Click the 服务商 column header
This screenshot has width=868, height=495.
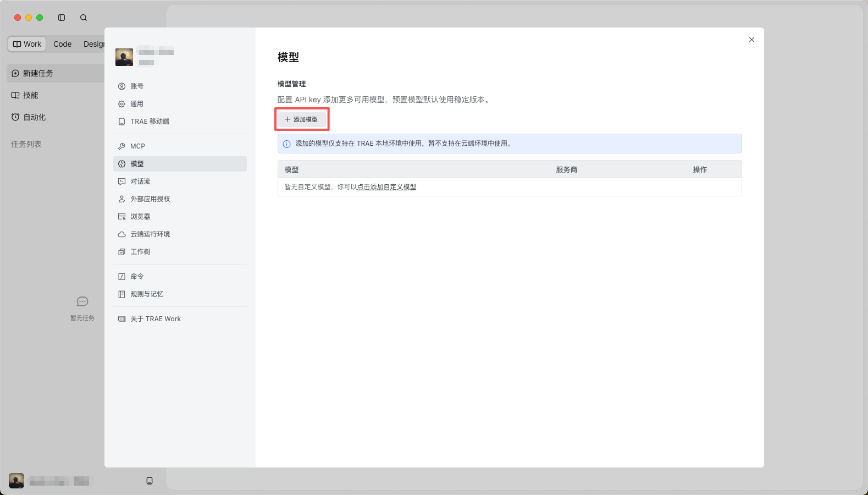566,169
